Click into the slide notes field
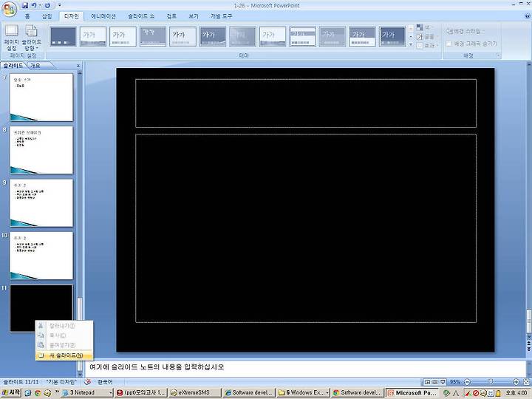The width and height of the screenshot is (532, 399). tap(304, 367)
